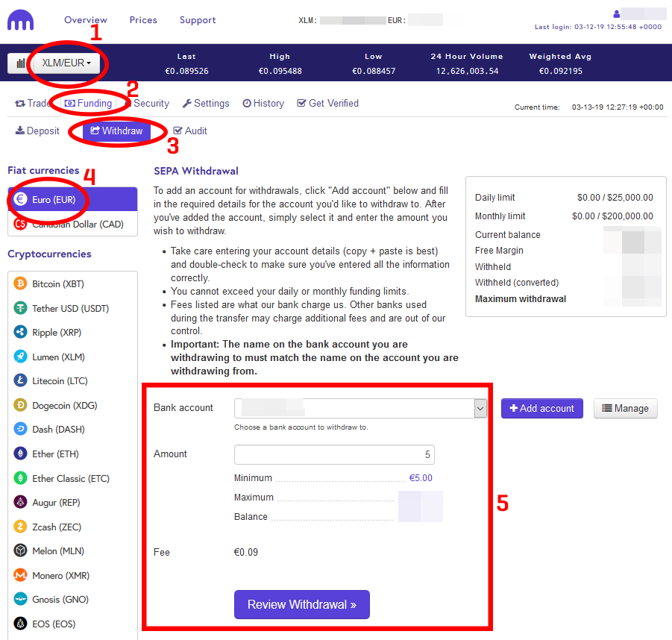Click the Weighted Avg value €0.092195

[x=561, y=71]
